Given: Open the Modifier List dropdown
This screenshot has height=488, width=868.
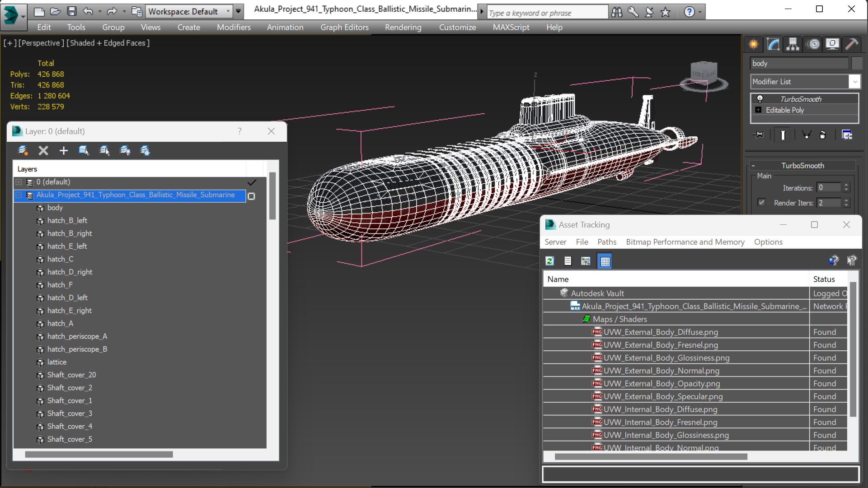Looking at the screenshot, I should 805,82.
